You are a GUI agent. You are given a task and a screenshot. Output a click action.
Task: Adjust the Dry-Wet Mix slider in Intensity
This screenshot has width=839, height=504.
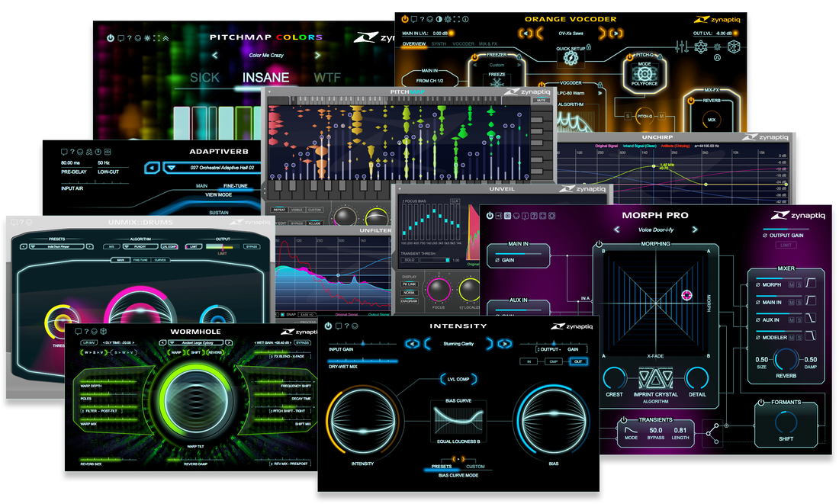pyautogui.click(x=363, y=361)
